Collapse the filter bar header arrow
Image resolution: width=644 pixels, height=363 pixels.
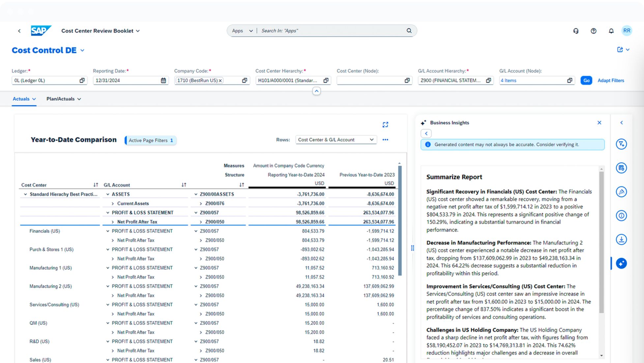[x=316, y=91]
